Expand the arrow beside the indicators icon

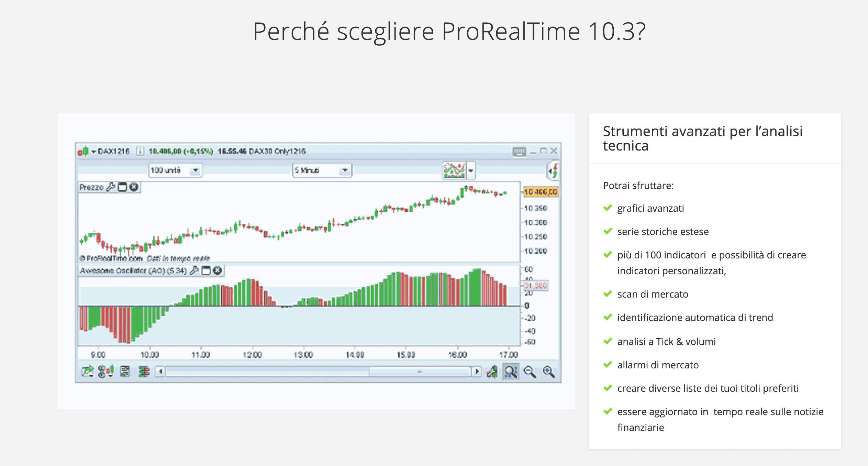click(471, 170)
